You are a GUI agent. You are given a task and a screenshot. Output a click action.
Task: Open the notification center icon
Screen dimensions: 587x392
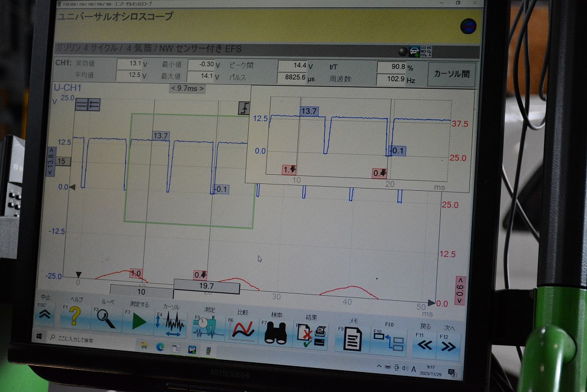click(452, 373)
